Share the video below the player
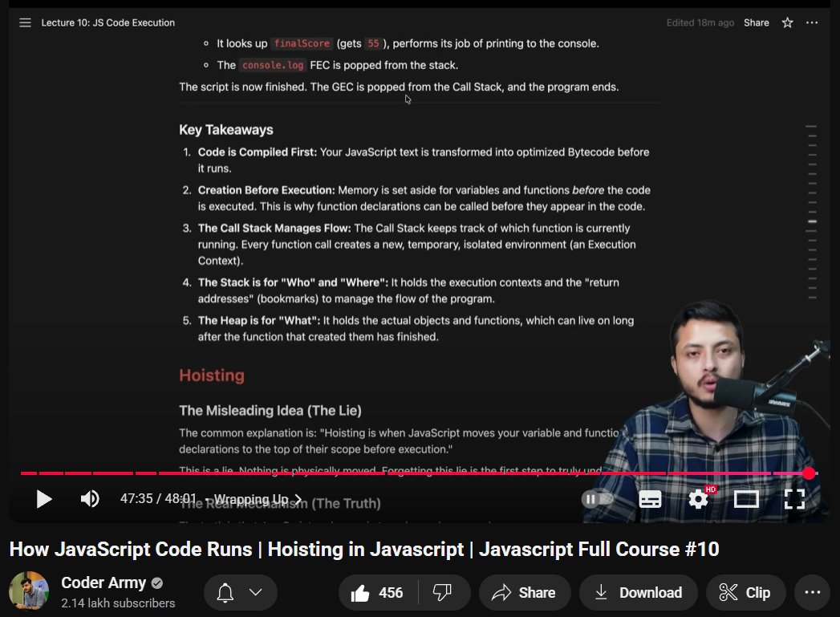The image size is (840, 617). click(525, 592)
